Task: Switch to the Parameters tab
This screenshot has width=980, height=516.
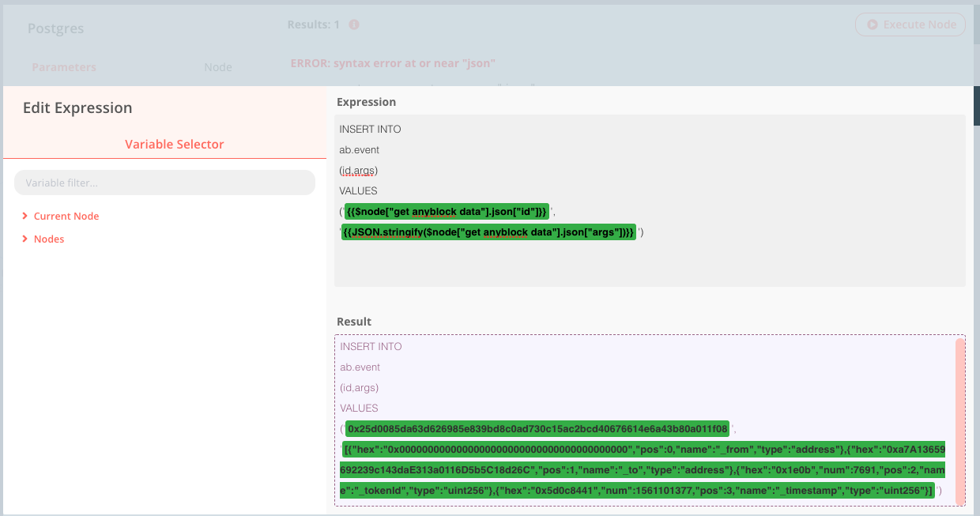Action: pos(64,67)
